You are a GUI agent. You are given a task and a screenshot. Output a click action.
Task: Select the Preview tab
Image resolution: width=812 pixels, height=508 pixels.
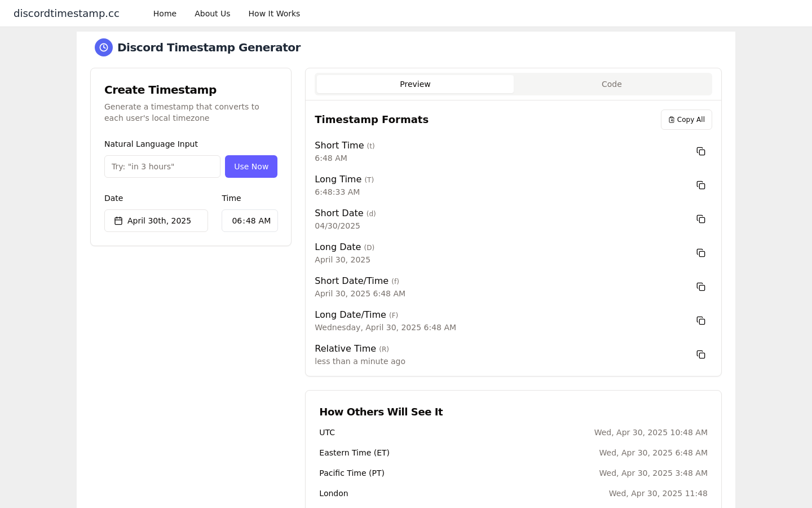tap(415, 84)
